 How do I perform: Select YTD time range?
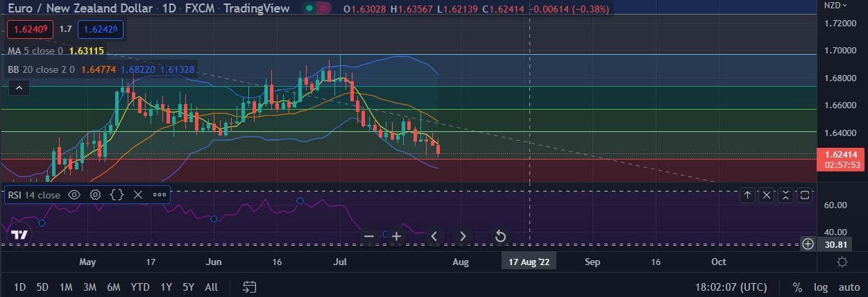pos(140,287)
